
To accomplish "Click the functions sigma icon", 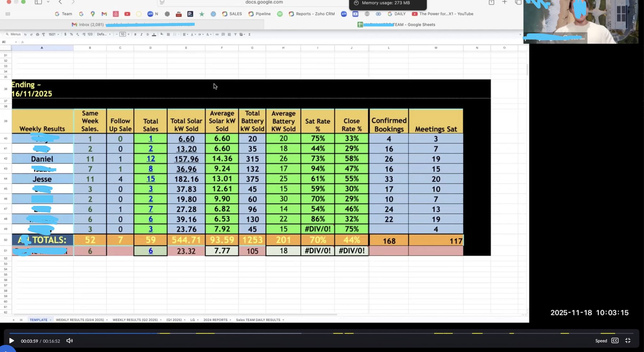I will [x=249, y=34].
